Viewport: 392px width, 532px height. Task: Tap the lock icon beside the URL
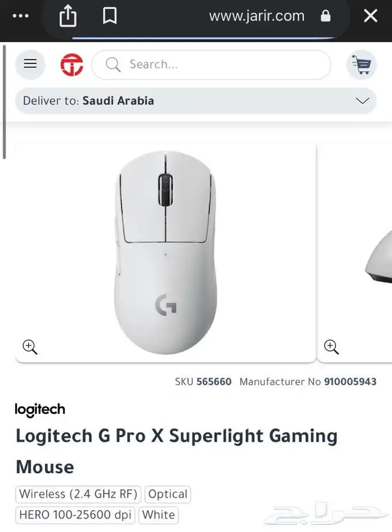(325, 16)
